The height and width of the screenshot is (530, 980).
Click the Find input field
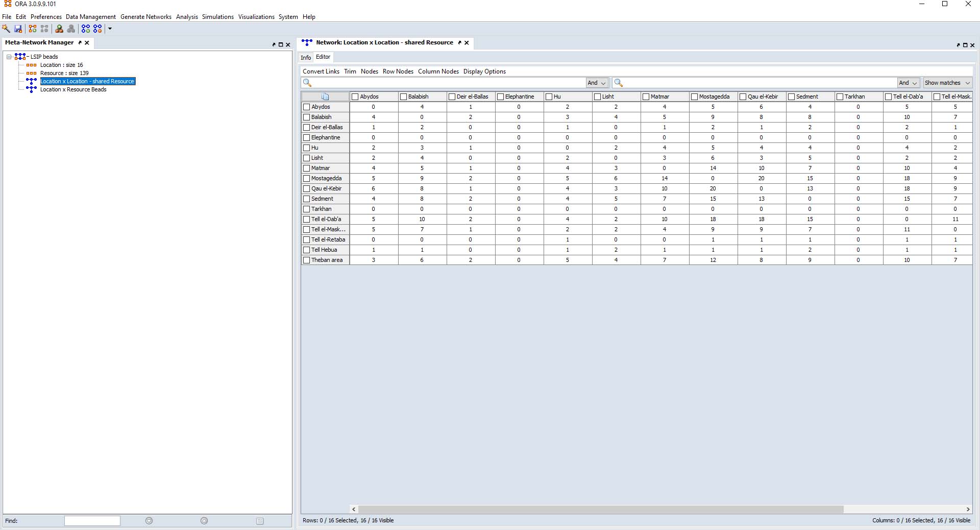coord(92,521)
